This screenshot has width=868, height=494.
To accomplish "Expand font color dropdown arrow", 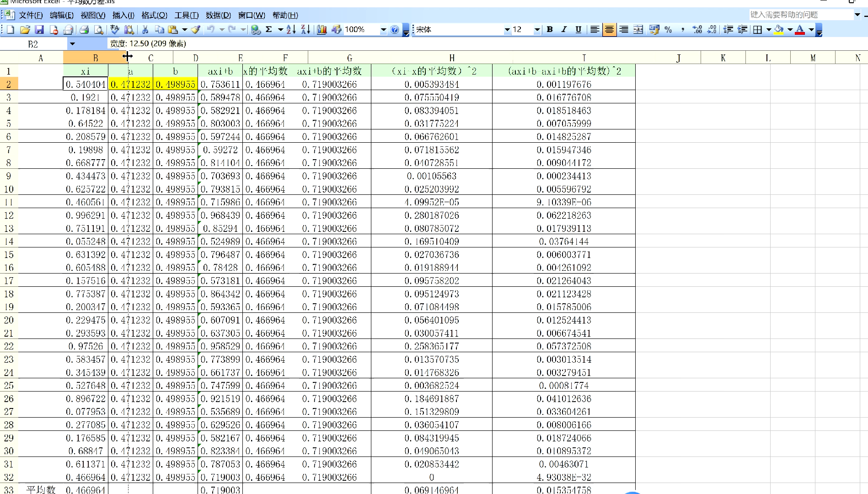I will click(x=811, y=30).
